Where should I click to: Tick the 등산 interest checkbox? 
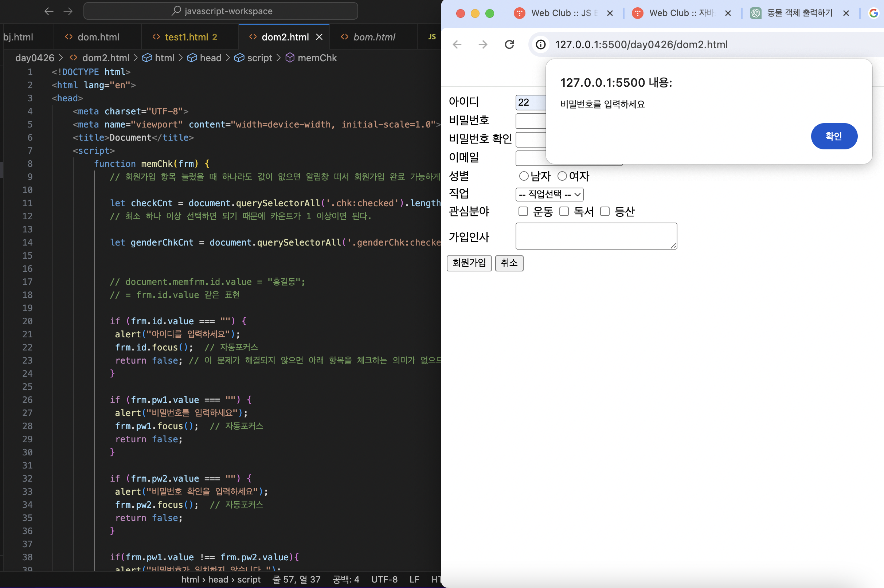click(605, 212)
